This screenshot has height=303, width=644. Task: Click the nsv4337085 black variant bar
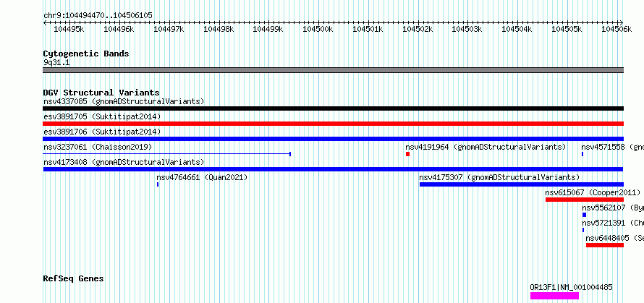click(x=333, y=108)
